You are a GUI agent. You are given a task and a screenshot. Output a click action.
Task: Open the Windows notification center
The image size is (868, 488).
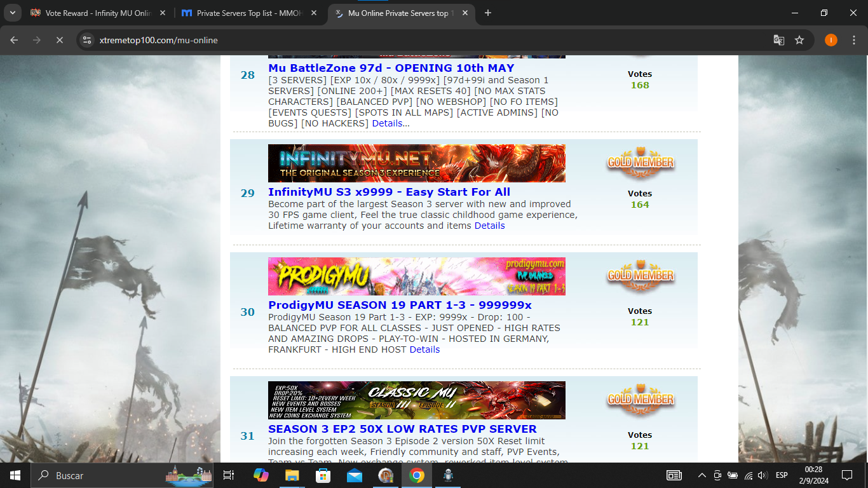[x=847, y=475]
